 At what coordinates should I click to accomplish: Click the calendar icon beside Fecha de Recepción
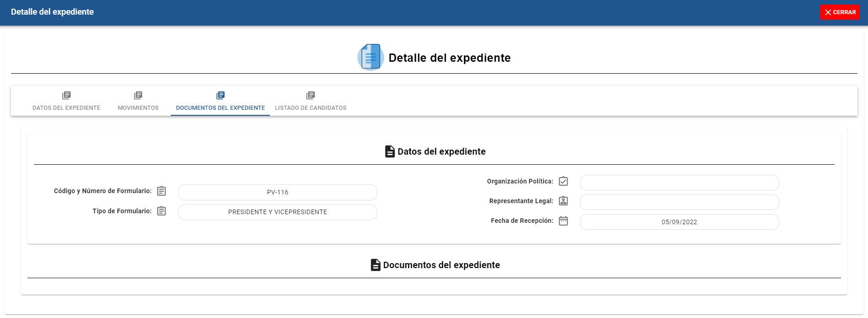(563, 221)
